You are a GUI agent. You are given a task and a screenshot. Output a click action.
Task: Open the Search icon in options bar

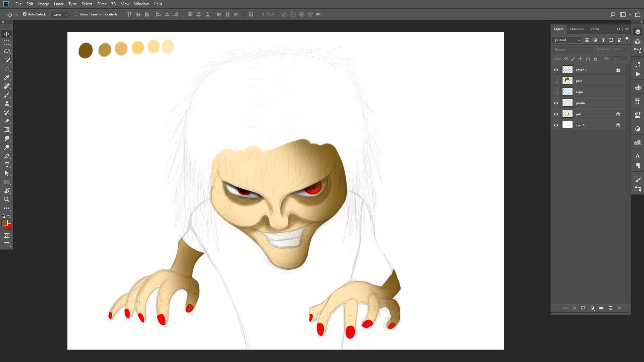pyautogui.click(x=613, y=14)
